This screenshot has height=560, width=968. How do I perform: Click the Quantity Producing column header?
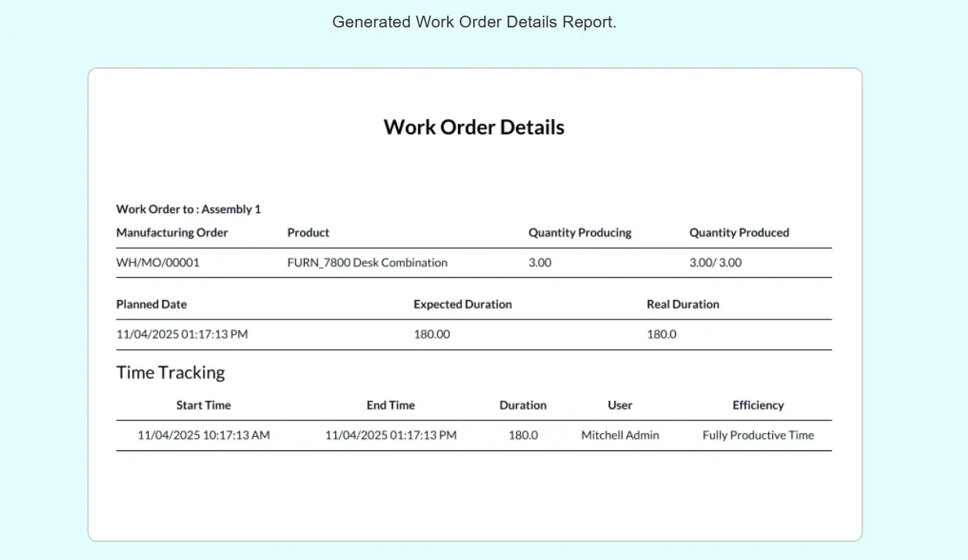click(580, 233)
